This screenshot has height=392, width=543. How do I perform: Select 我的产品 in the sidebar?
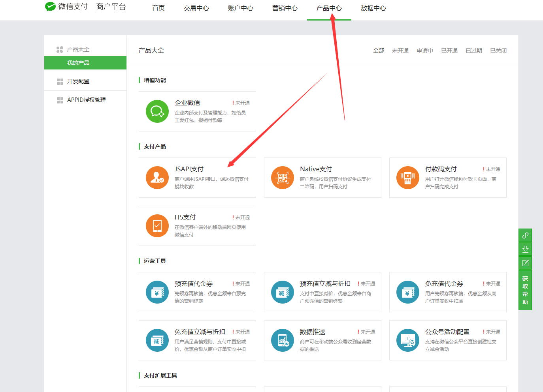click(x=85, y=63)
